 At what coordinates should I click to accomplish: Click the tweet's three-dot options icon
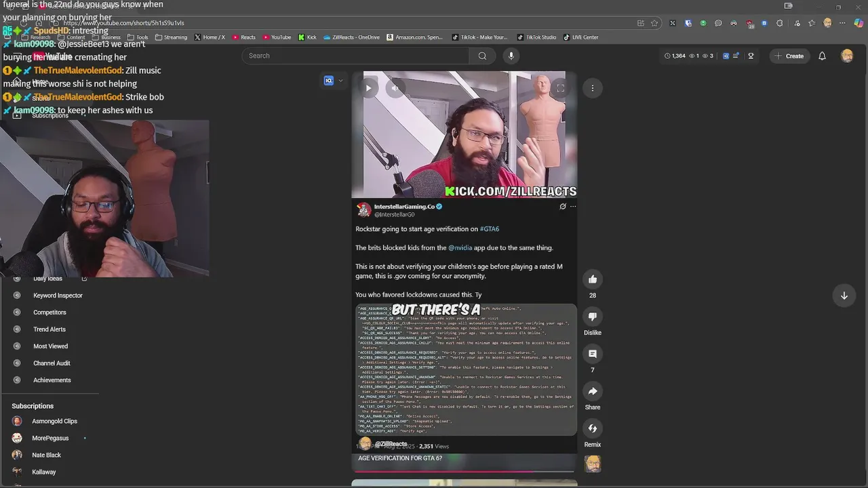click(x=573, y=207)
